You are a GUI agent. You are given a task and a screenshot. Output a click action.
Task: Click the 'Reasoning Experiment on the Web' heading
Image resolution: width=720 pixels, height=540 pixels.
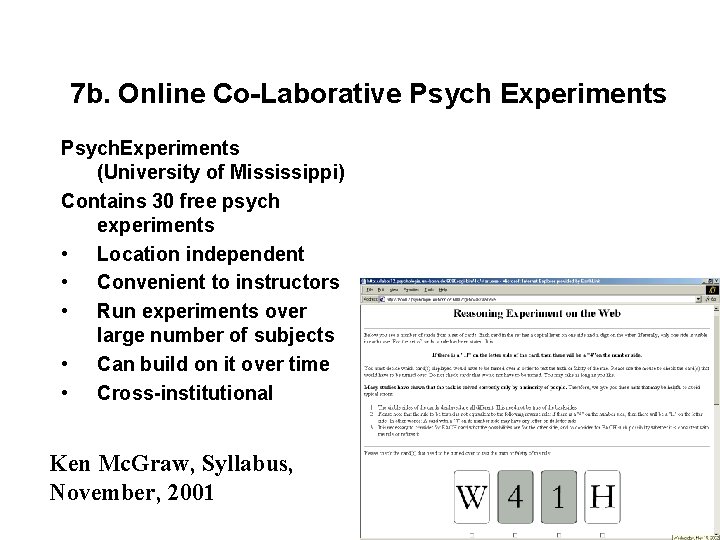click(536, 314)
